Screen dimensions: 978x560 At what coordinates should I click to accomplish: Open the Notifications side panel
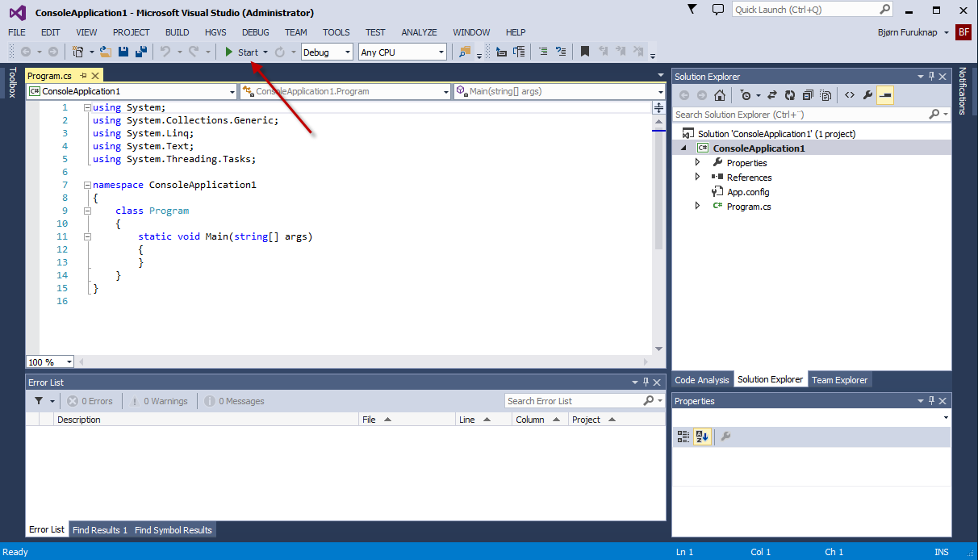[962, 91]
